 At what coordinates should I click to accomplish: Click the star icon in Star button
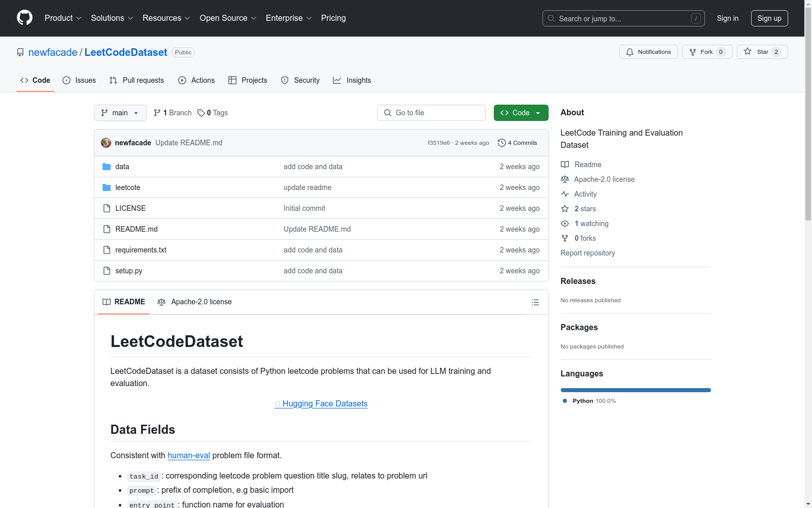[748, 51]
